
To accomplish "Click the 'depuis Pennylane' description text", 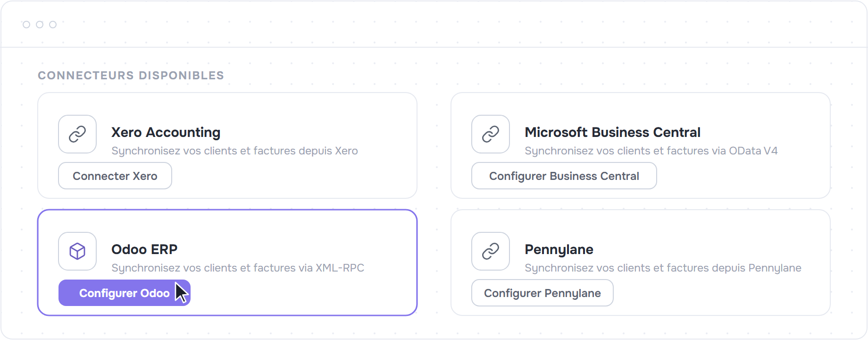I will [663, 268].
